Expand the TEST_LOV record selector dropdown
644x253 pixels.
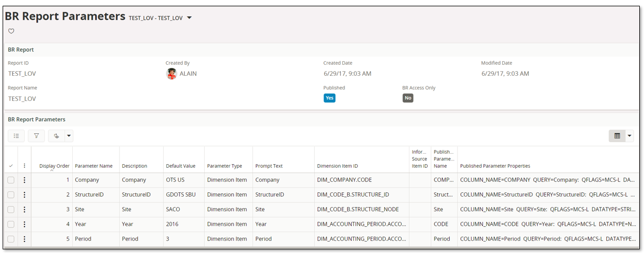coord(190,18)
